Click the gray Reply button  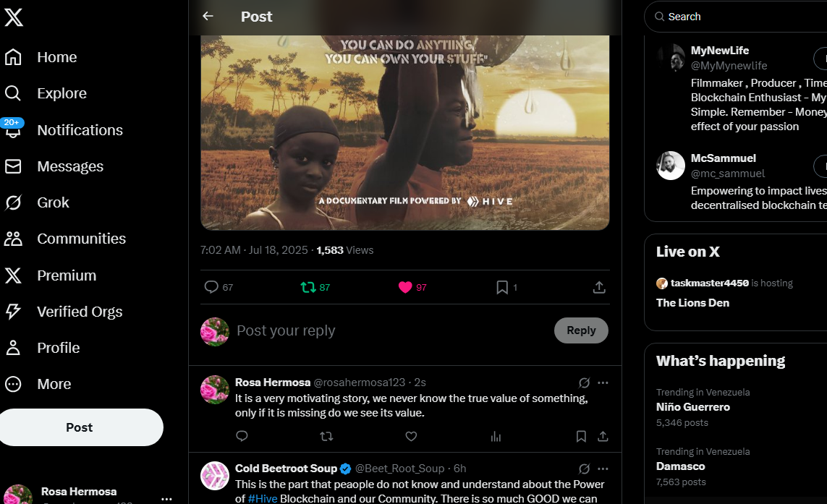[581, 330]
